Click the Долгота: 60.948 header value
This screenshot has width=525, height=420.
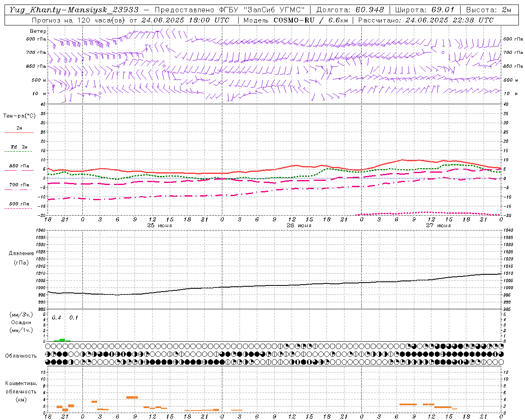pyautogui.click(x=350, y=9)
